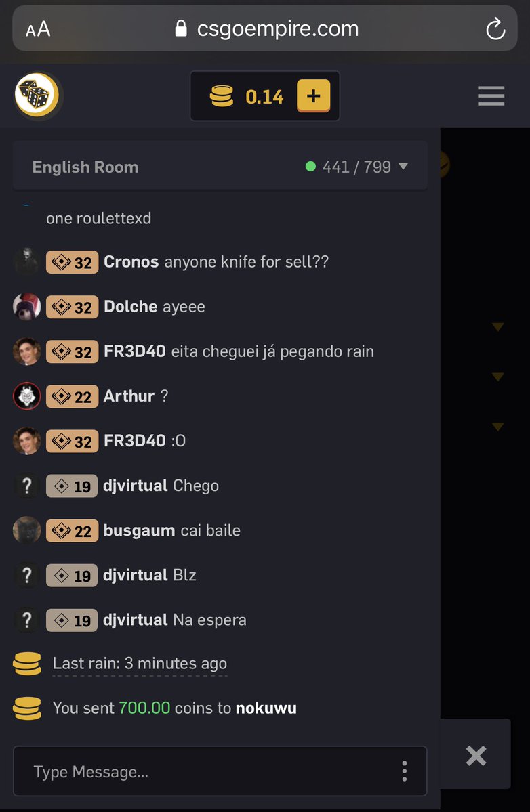Open Arthur's G2 avatar profile

click(x=27, y=396)
